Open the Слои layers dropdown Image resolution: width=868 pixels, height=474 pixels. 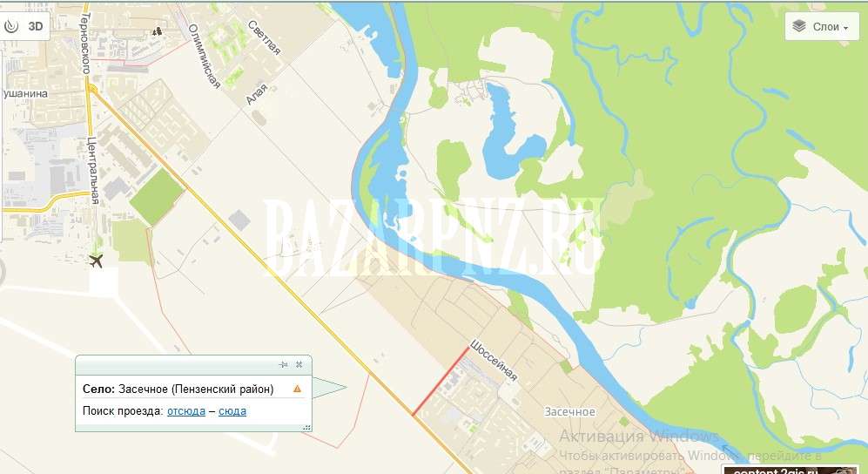click(x=821, y=27)
